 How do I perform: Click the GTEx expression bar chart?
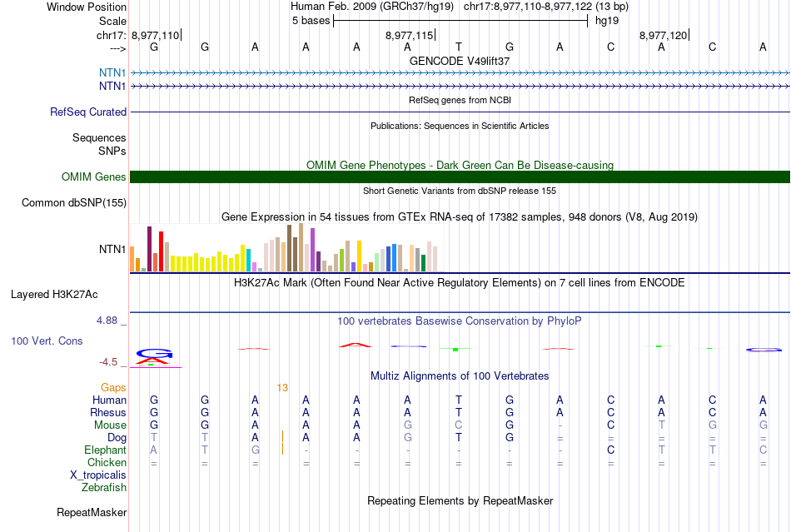(x=284, y=248)
